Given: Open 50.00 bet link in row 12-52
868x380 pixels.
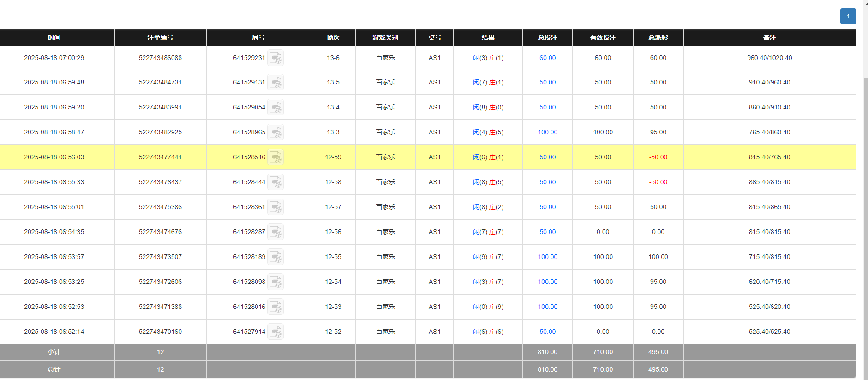Looking at the screenshot, I should 547,332.
